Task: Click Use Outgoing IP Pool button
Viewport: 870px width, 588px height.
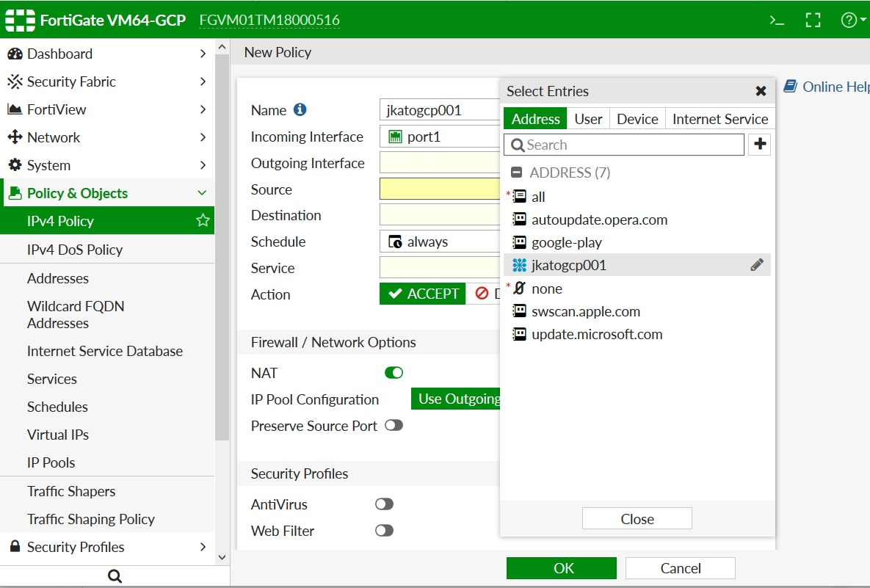Action: click(455, 399)
